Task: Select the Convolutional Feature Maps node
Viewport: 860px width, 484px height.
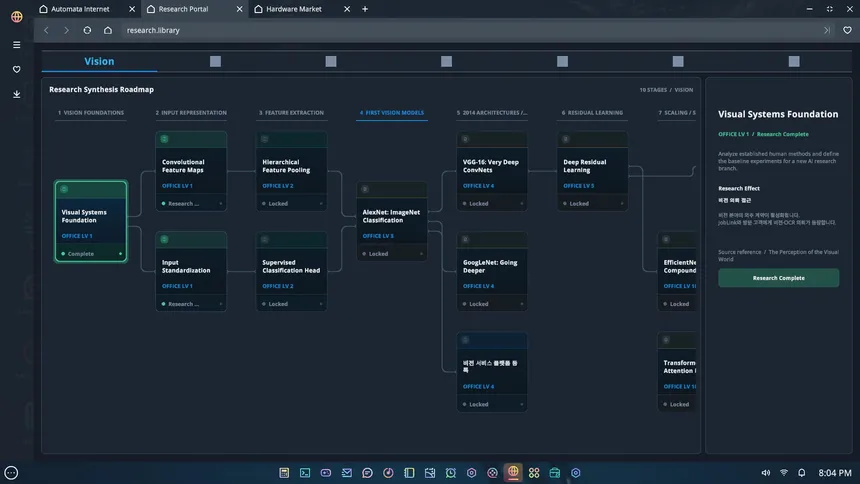Action: click(191, 171)
